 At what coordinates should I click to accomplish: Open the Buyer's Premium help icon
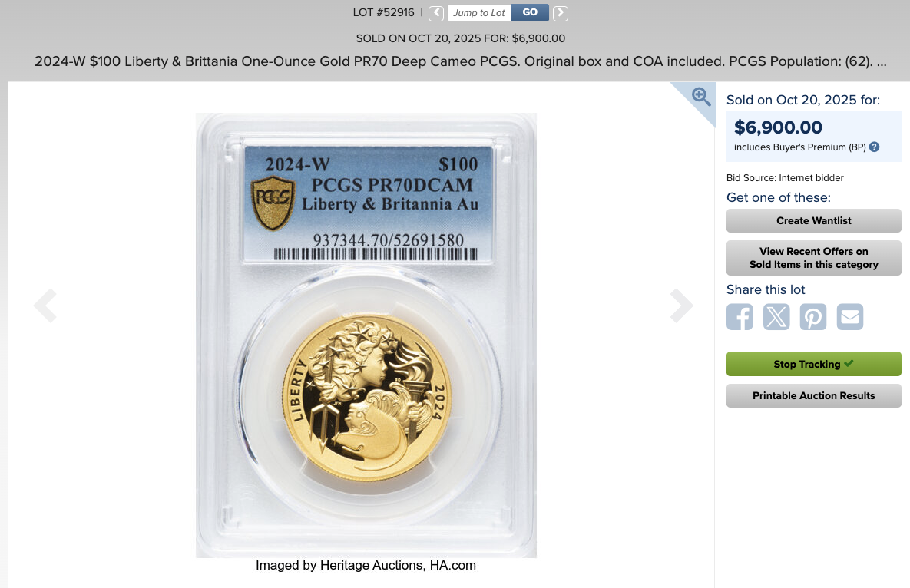click(874, 147)
